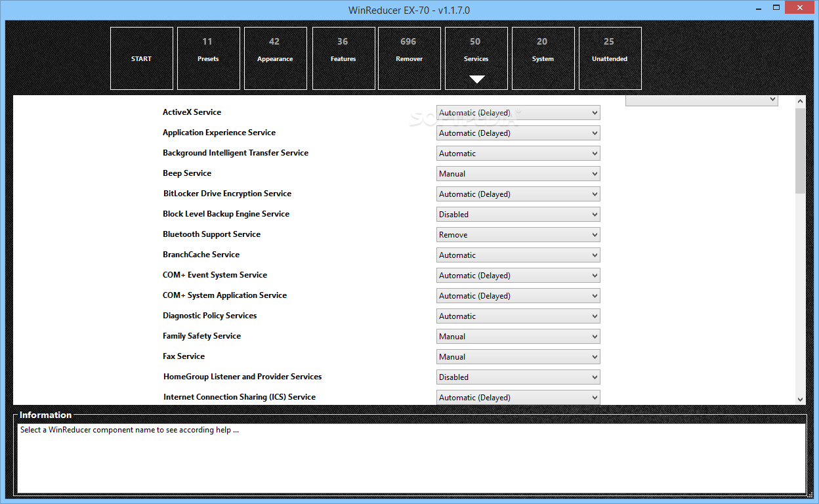The width and height of the screenshot is (819, 504).
Task: Select Family Safety Service label
Action: (201, 336)
